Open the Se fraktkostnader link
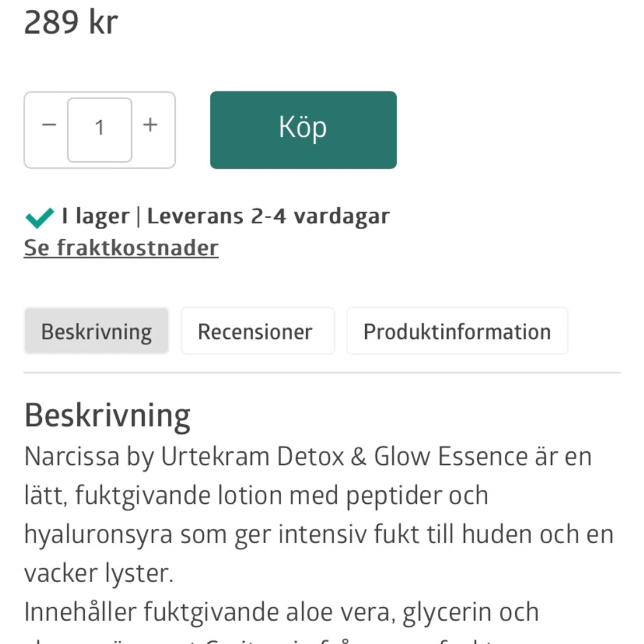Image resolution: width=644 pixels, height=644 pixels. tap(121, 248)
